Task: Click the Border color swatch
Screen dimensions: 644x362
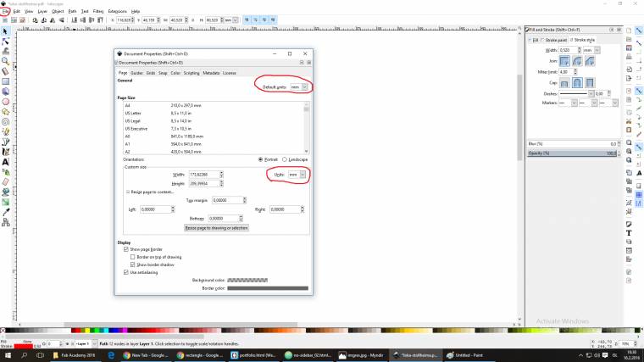Action: 268,288
